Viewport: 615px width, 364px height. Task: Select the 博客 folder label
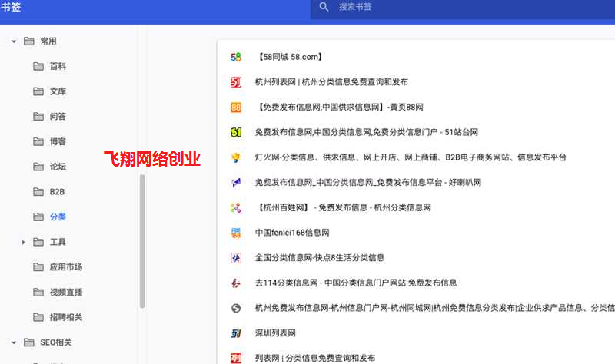(x=58, y=141)
